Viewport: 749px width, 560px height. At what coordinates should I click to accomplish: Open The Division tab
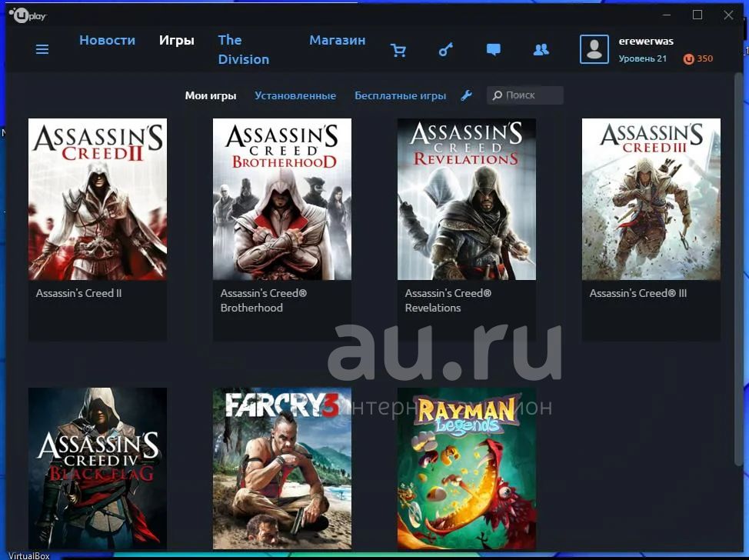click(x=244, y=50)
